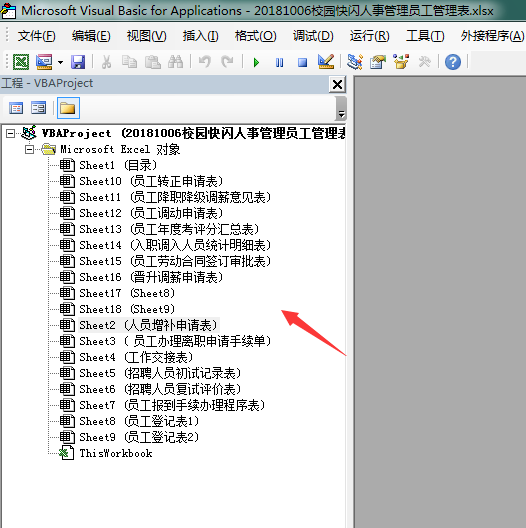Select Microsoft Excel 对象 folder item
The width and height of the screenshot is (526, 528).
click(x=120, y=149)
